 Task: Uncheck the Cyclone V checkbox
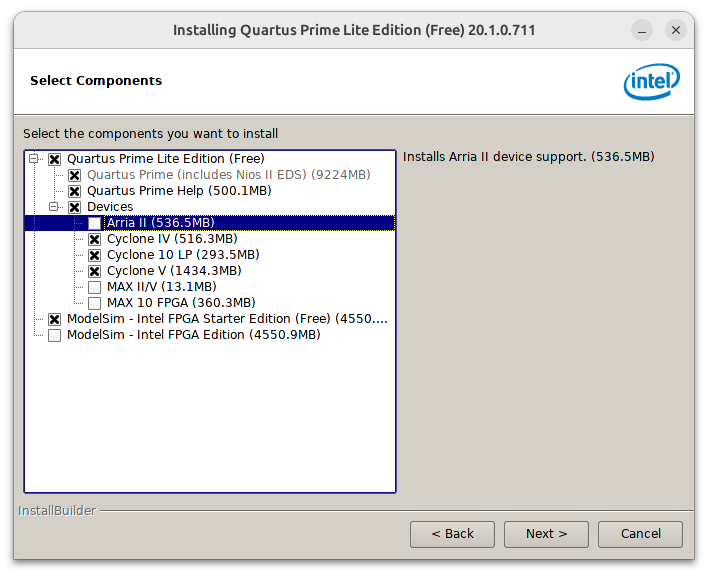(x=94, y=271)
